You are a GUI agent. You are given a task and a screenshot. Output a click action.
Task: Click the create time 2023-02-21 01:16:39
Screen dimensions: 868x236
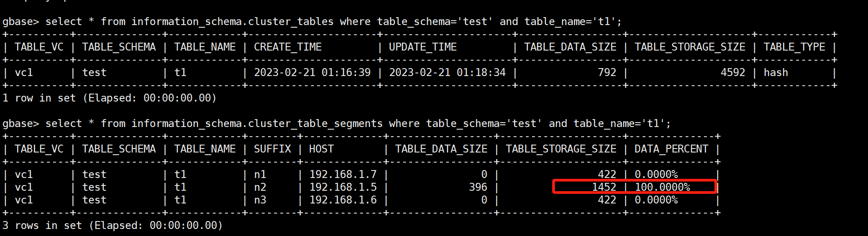click(312, 73)
